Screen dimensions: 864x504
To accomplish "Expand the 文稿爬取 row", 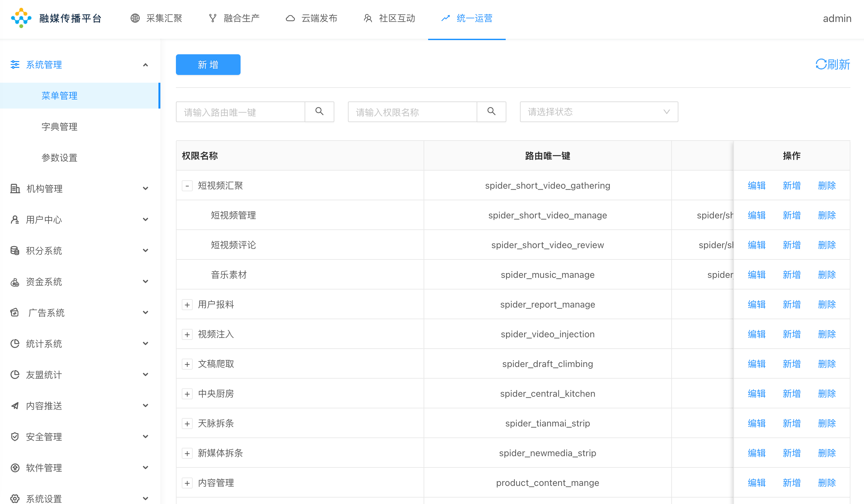I will pos(187,364).
